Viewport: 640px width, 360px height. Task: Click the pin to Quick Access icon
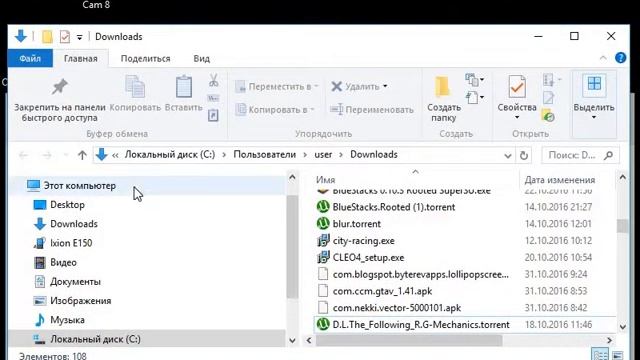click(60, 87)
